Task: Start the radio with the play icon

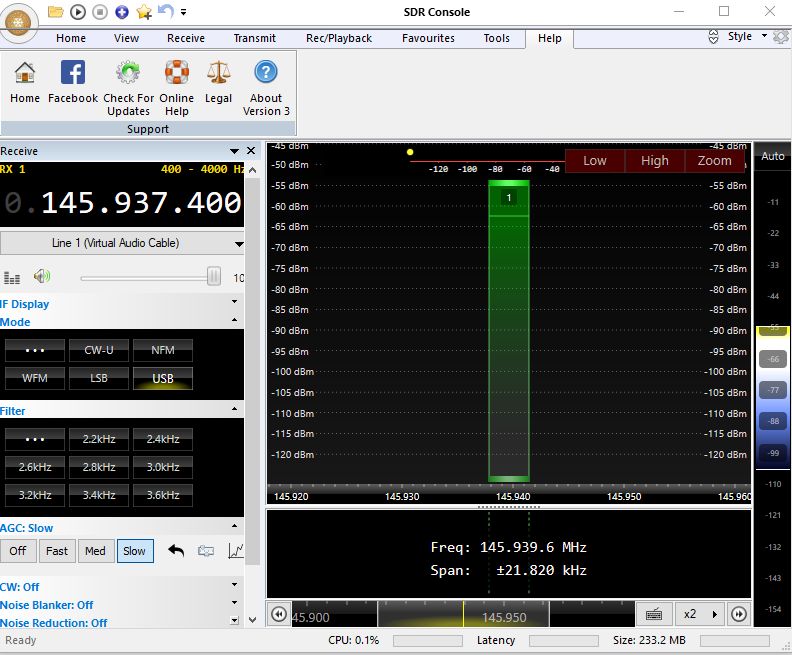Action: (x=77, y=12)
